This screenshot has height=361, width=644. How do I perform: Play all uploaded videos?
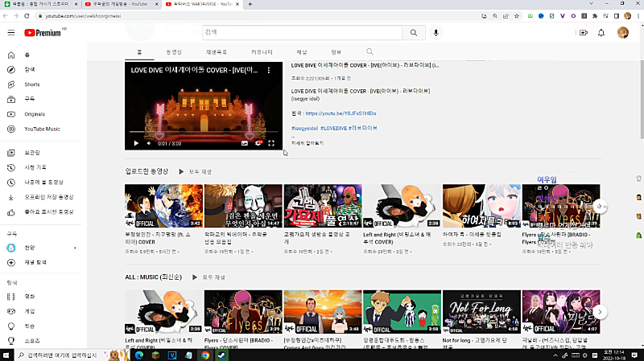tap(196, 171)
